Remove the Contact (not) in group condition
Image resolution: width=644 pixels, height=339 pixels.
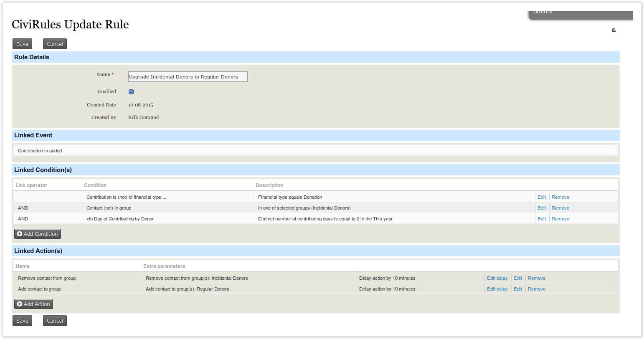click(560, 208)
